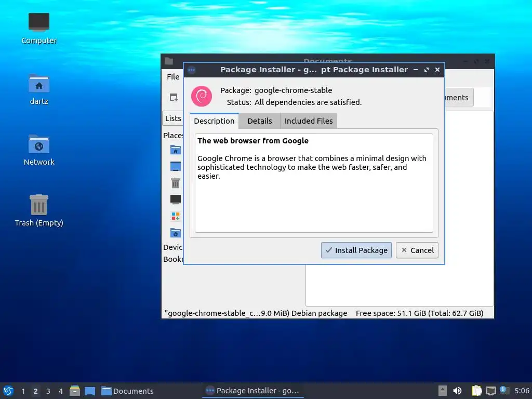Open the Lubuntu start menu
The image size is (532, 399).
(x=8, y=391)
